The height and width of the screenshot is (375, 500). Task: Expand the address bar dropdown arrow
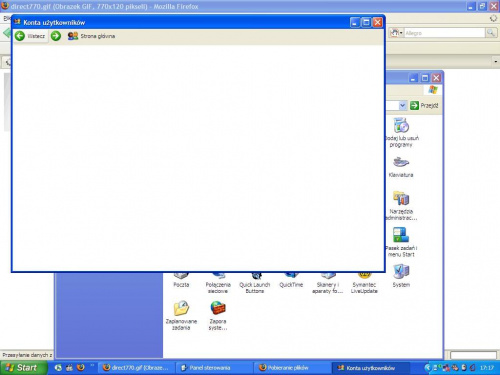coord(402,105)
